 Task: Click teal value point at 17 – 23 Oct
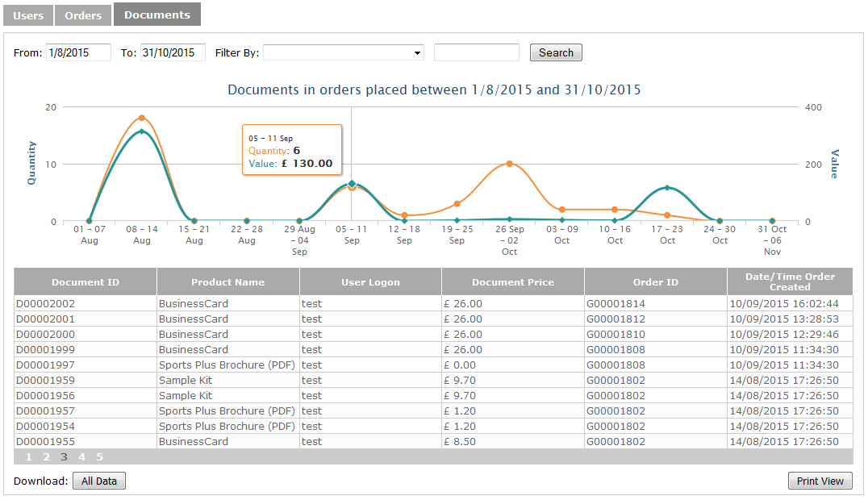coord(667,187)
